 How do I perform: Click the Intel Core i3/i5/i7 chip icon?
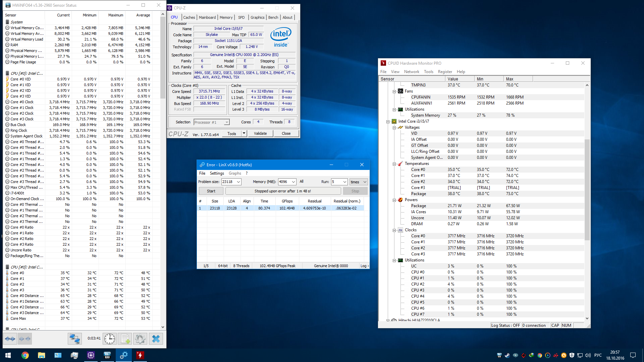[394, 121]
